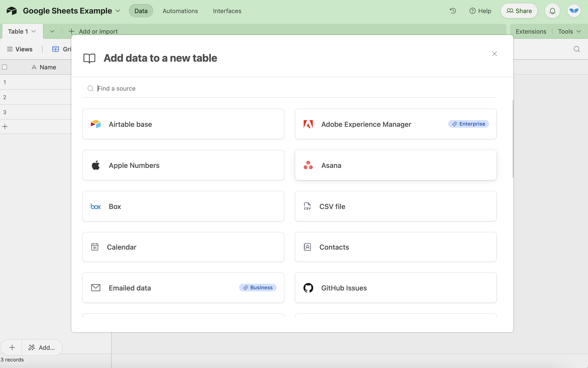This screenshot has width=588, height=368.
Task: Expand the tables list chevron
Action: [x=52, y=31]
